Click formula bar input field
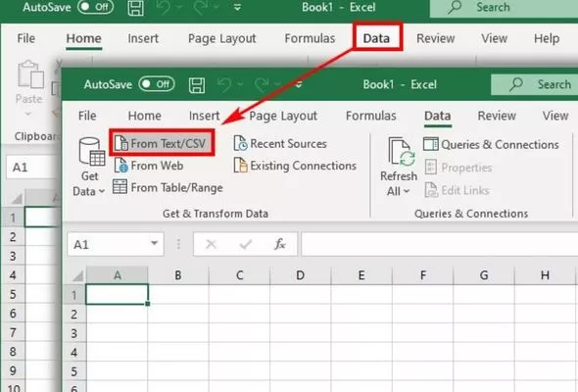This screenshot has height=392, width=578. pos(440,244)
